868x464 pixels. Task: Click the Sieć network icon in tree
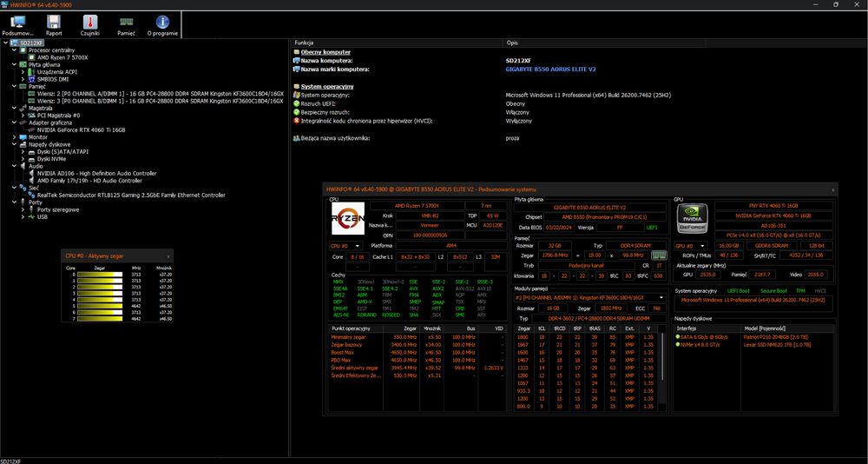[23, 188]
